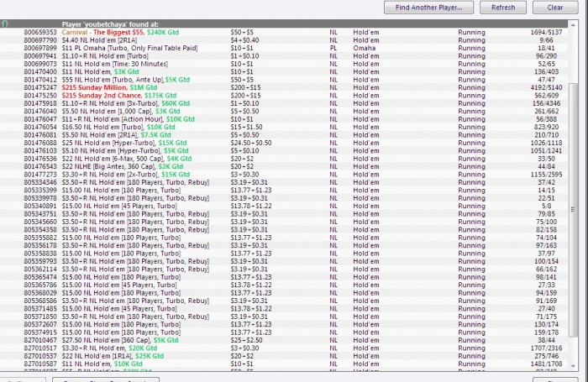Select tournament ID 805374915
The width and height of the screenshot is (588, 382).
tap(284, 332)
